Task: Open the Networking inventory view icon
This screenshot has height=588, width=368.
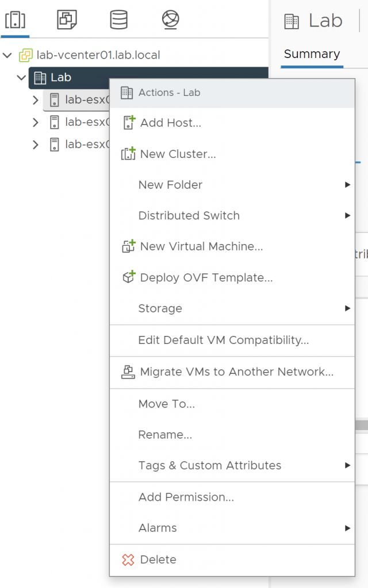Action: coord(170,20)
